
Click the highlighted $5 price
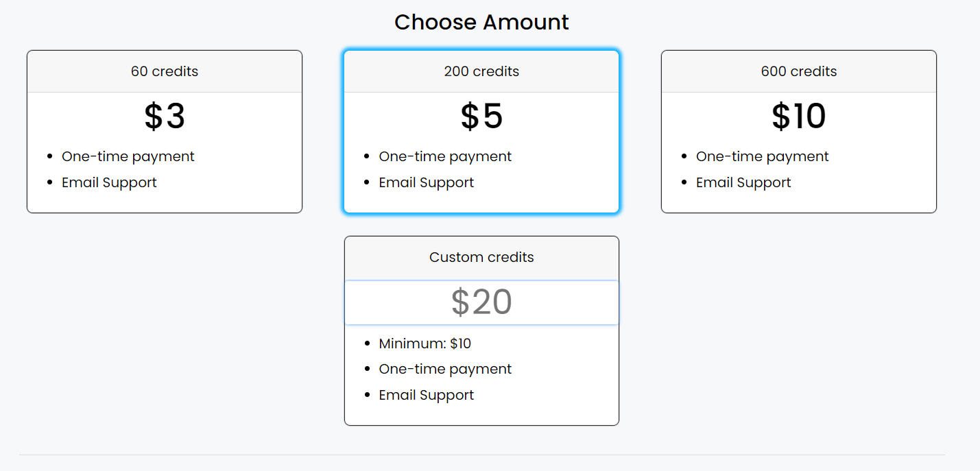point(481,117)
